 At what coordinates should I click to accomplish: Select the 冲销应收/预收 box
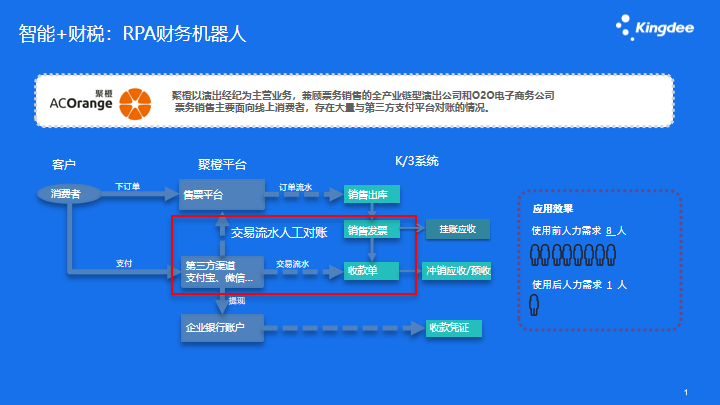point(456,271)
